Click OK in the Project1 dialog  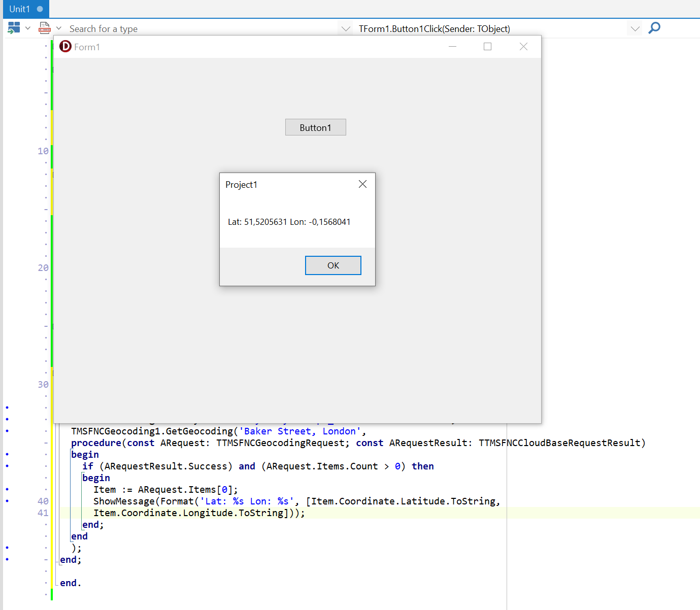[333, 265]
